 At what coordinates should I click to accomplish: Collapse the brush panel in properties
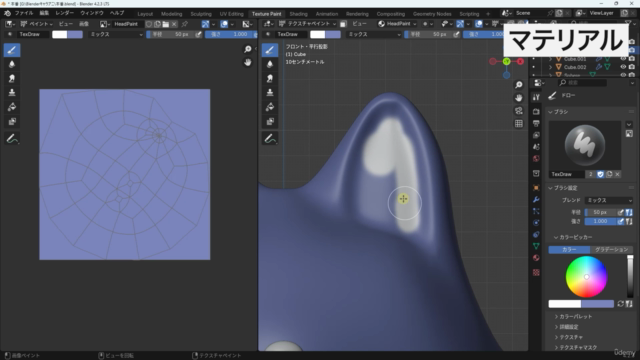click(550, 112)
